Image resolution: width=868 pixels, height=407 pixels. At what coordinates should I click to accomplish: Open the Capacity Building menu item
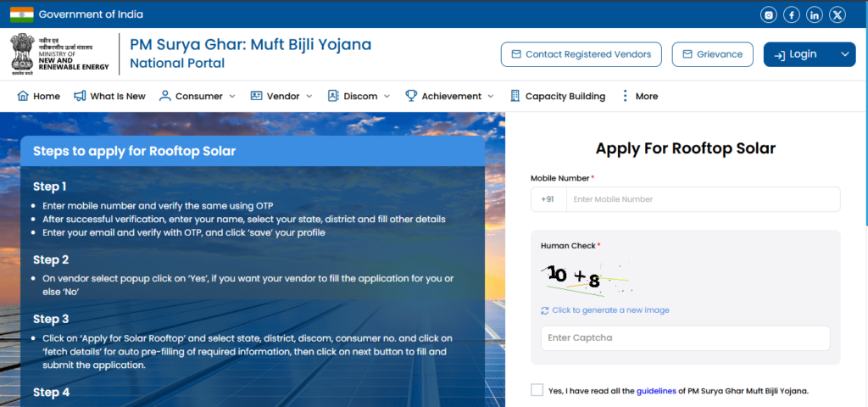[x=558, y=96]
